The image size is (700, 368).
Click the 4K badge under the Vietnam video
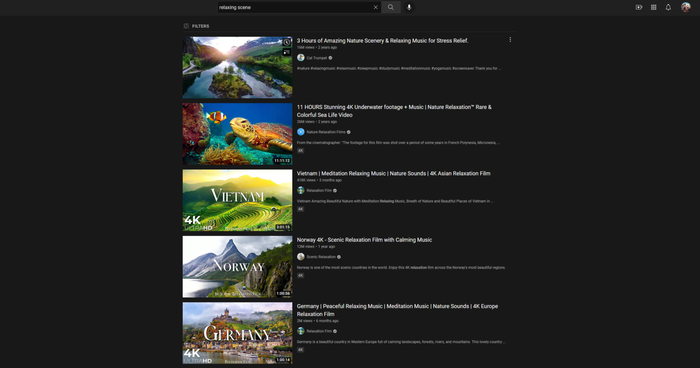click(x=300, y=209)
